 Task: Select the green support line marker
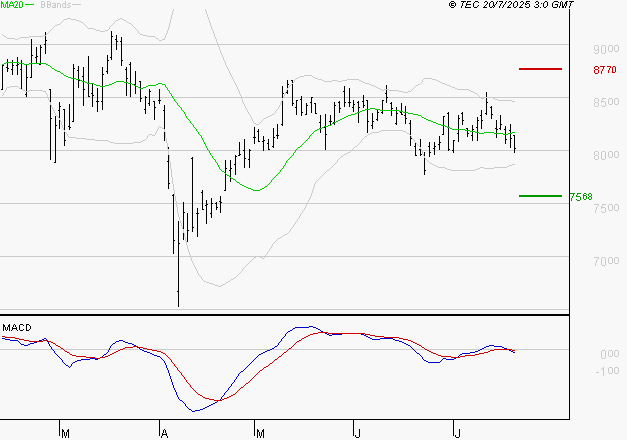pos(539,196)
